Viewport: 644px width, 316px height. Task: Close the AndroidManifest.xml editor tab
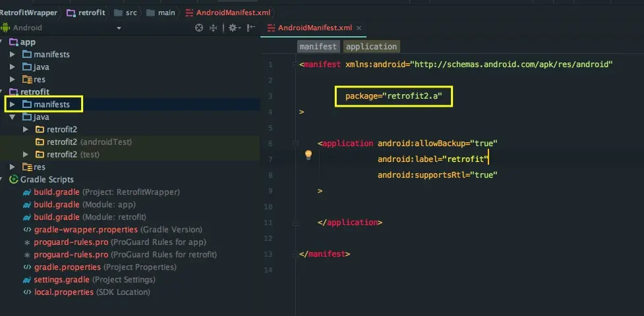coord(359,28)
